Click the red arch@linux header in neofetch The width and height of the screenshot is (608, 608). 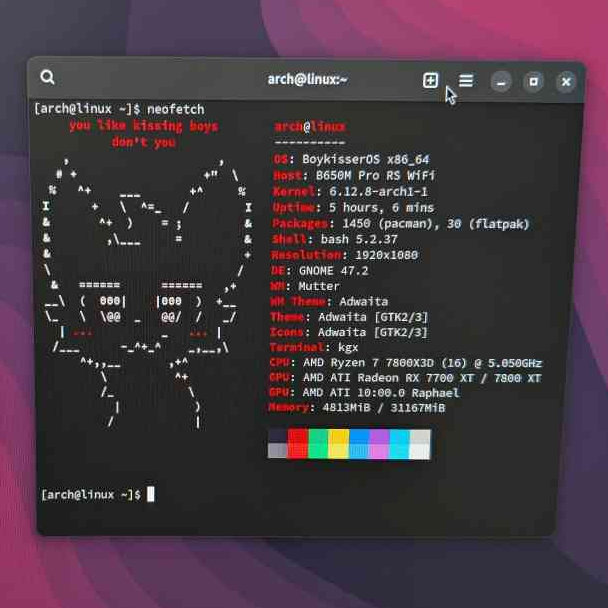tap(310, 127)
